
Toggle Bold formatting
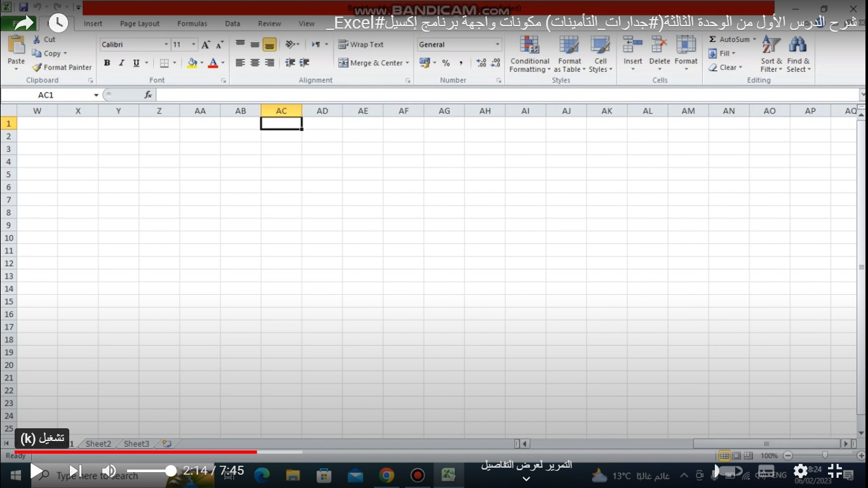[x=107, y=63]
